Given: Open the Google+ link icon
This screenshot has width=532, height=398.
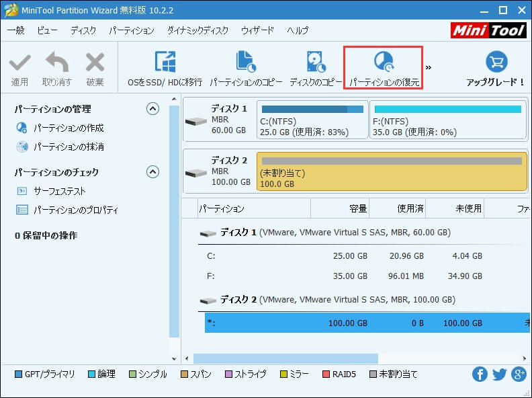Looking at the screenshot, I should point(519,374).
